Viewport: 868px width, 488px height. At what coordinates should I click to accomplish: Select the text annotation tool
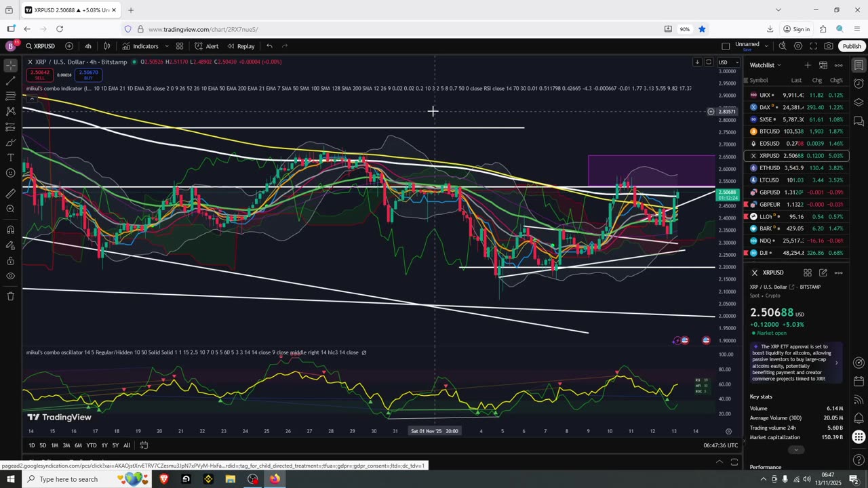[x=10, y=157]
